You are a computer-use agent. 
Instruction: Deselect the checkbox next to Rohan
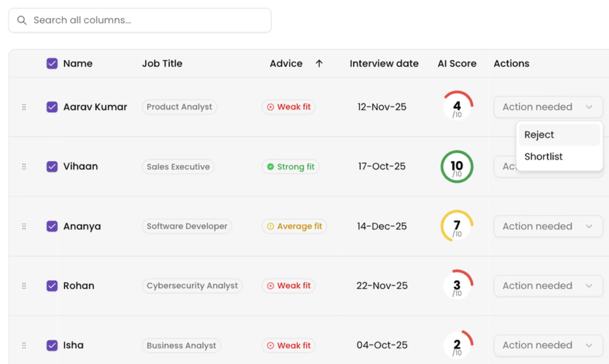(x=52, y=285)
